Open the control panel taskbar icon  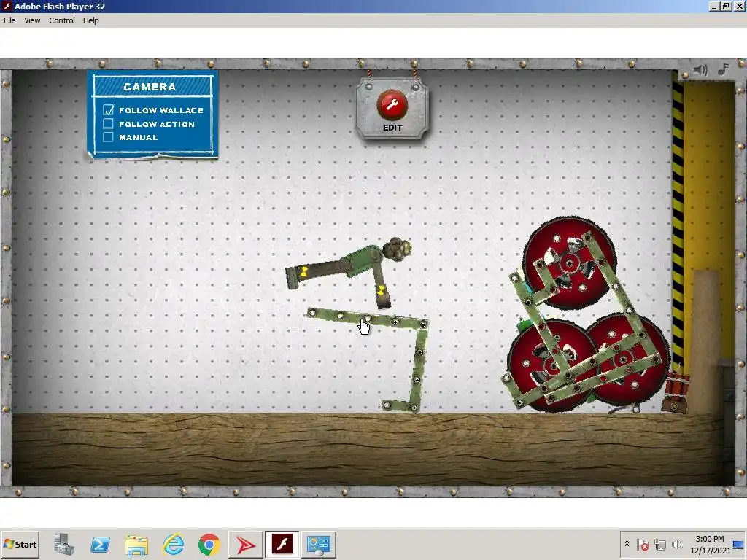tap(319, 544)
